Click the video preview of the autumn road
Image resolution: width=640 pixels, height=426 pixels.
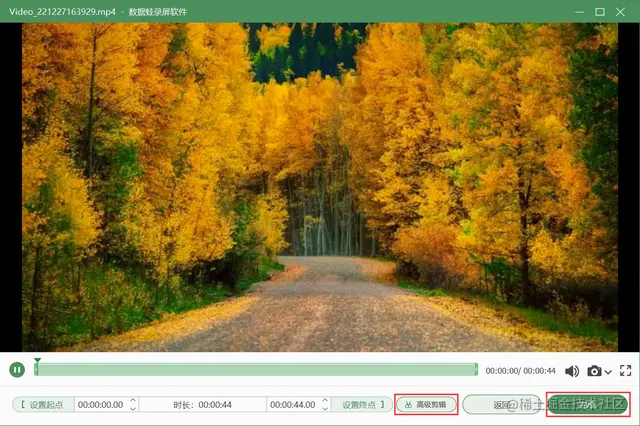pos(320,187)
